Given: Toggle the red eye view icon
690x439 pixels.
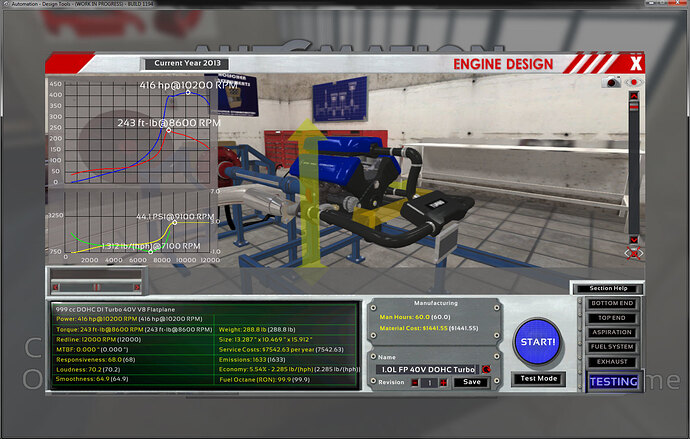Looking at the screenshot, I should [634, 82].
